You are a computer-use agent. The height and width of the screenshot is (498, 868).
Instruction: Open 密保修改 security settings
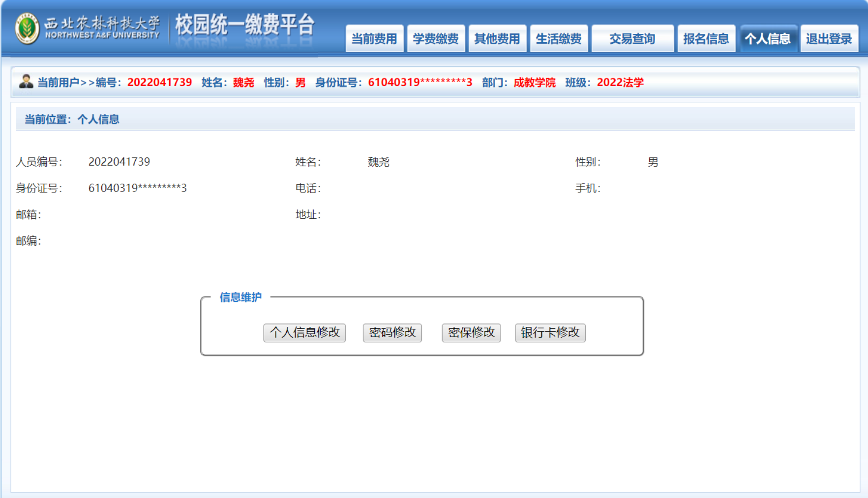(x=471, y=333)
